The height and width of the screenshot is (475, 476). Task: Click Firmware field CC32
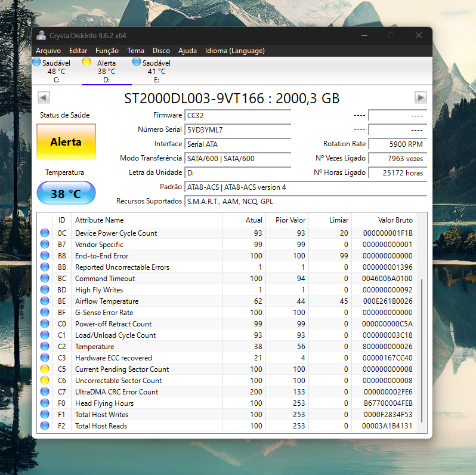[x=237, y=115]
